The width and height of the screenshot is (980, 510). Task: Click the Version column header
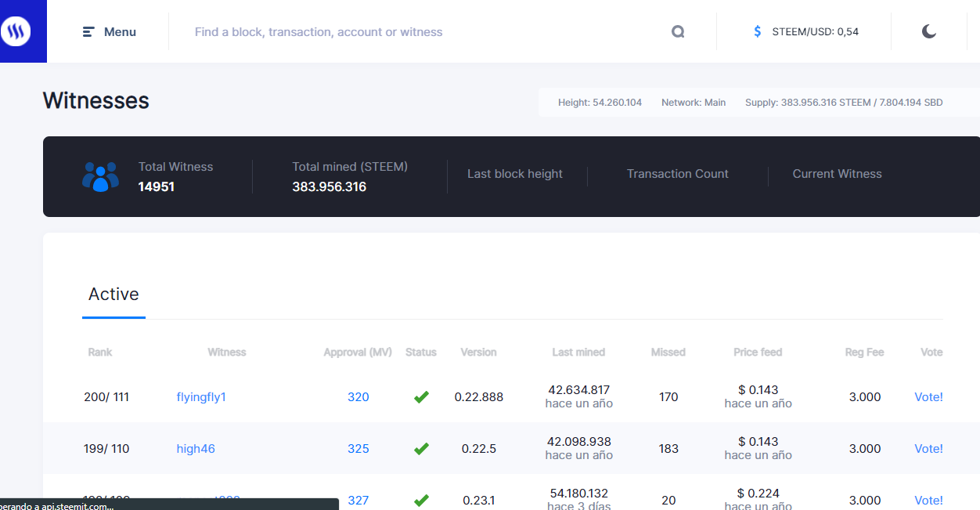coord(479,353)
